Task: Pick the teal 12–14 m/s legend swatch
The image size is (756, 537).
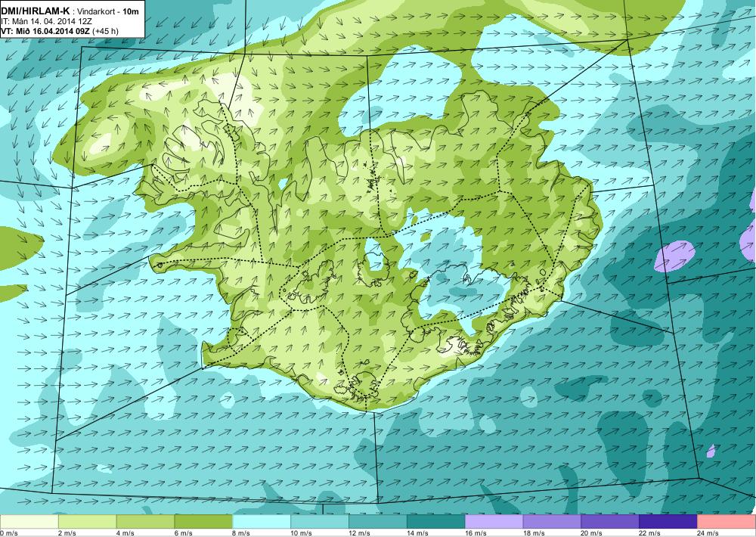Action: (x=378, y=522)
